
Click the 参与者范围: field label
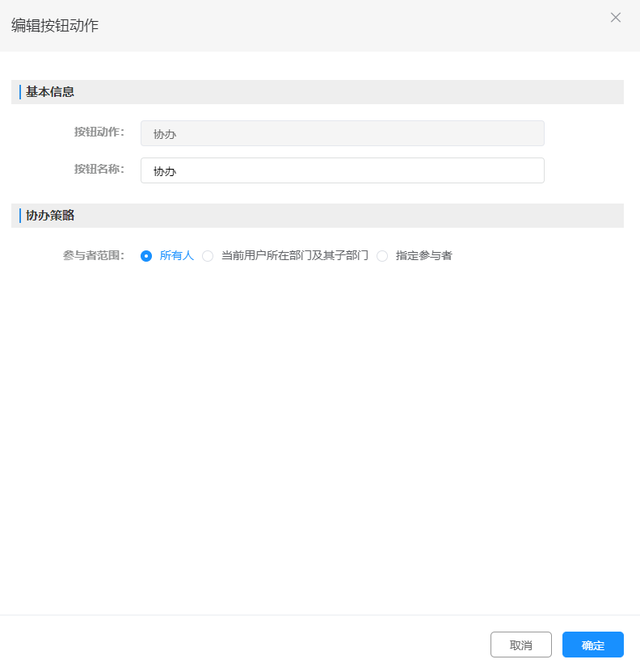(x=94, y=255)
